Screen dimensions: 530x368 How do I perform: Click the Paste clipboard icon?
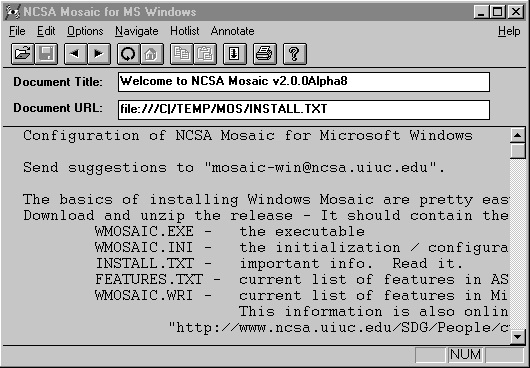(x=205, y=54)
